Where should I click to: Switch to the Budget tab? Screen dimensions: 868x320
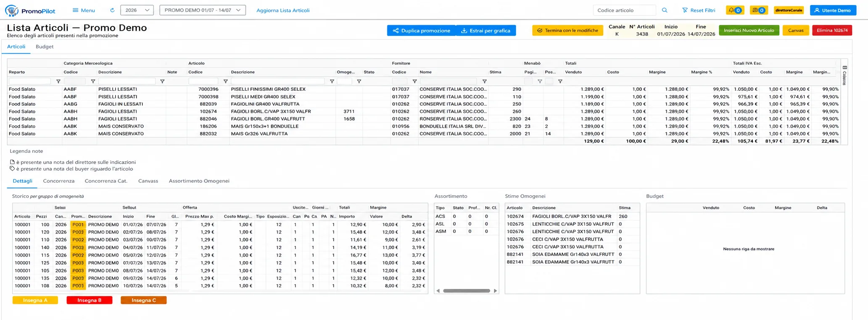coord(45,47)
